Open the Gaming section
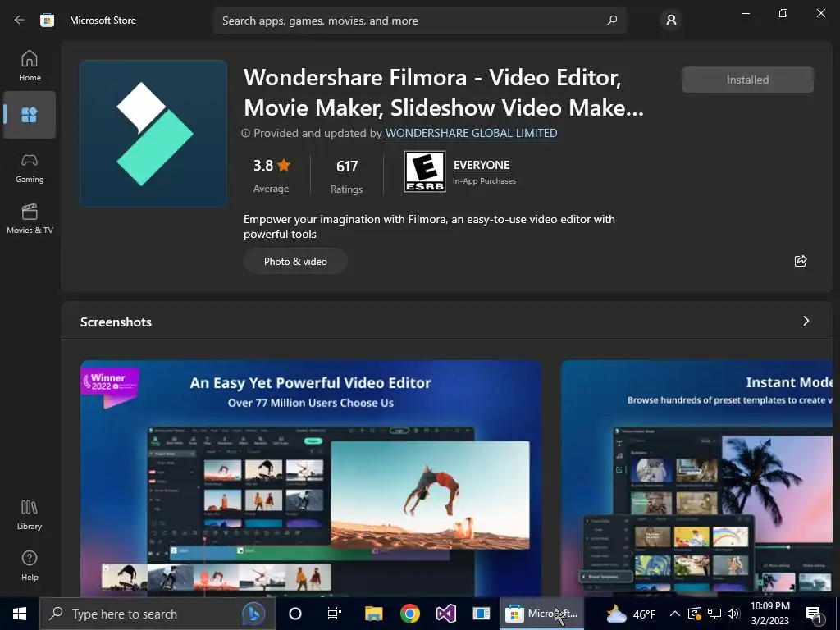 (30, 167)
